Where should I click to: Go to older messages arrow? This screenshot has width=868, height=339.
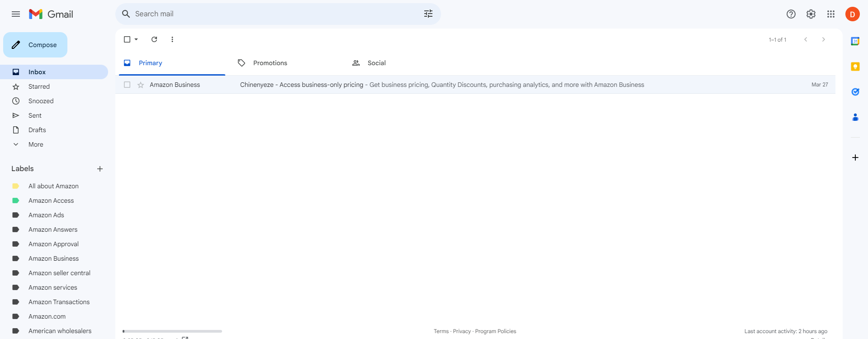824,39
